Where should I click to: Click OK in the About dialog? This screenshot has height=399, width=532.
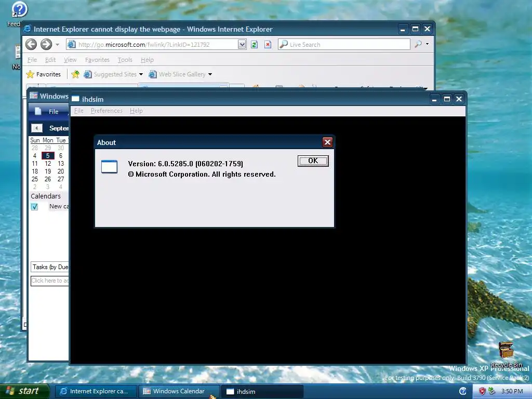(313, 161)
